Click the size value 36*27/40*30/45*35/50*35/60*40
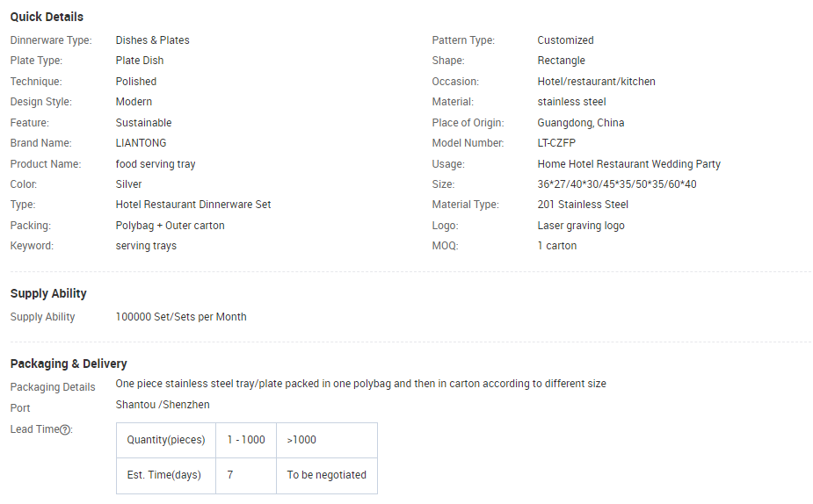This screenshot has height=504, width=813. (x=617, y=184)
